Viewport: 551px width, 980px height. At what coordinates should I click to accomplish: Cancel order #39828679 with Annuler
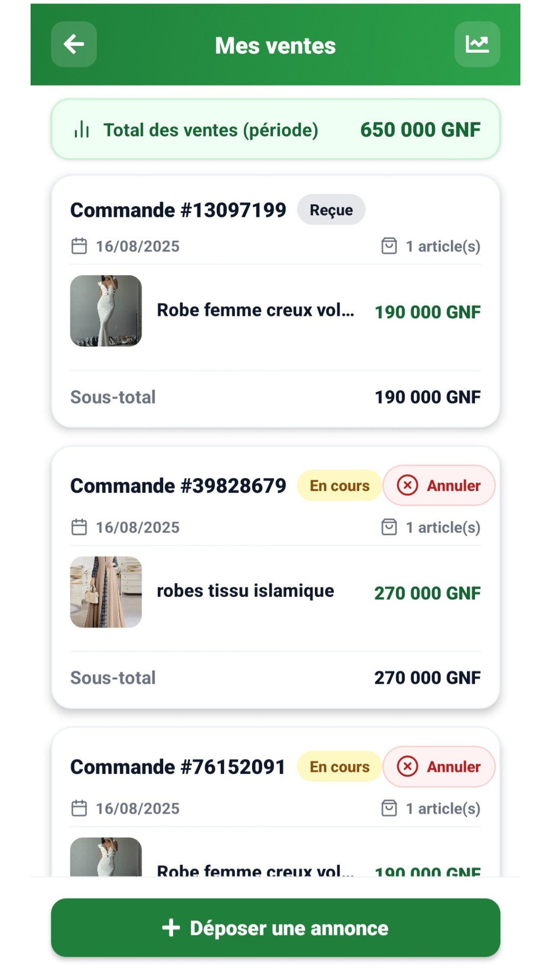pos(439,485)
